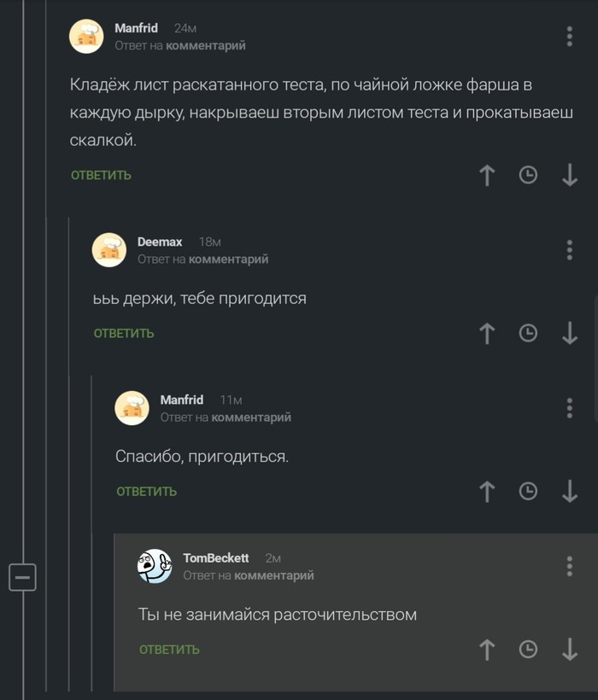598x700 pixels.
Task: Toggle the downvote on Manfrid's second comment
Action: [570, 492]
